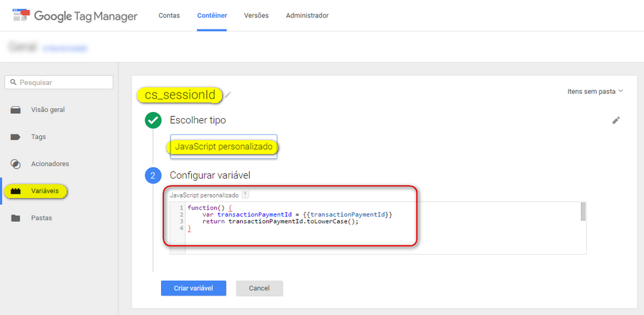644x315 pixels.
Task: Click edit pencil for Escolher tipo step
Action: click(616, 120)
